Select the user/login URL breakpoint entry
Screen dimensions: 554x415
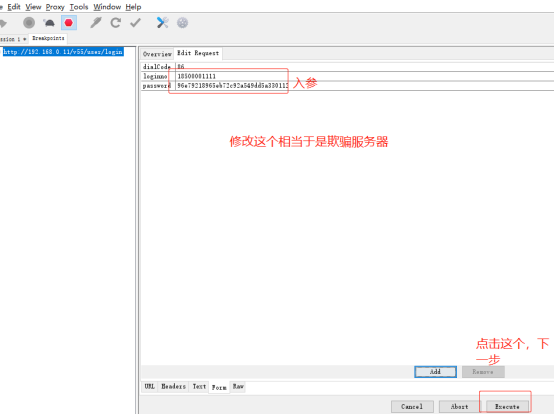pos(63,52)
